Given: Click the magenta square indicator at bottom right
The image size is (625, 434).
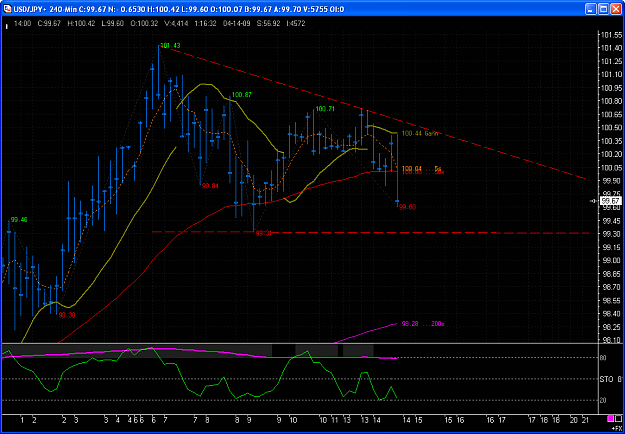Looking at the screenshot, I should pos(610,419).
